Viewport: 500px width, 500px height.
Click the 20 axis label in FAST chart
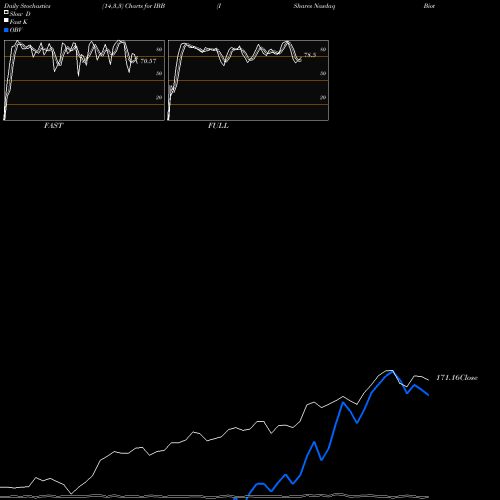coord(159,97)
